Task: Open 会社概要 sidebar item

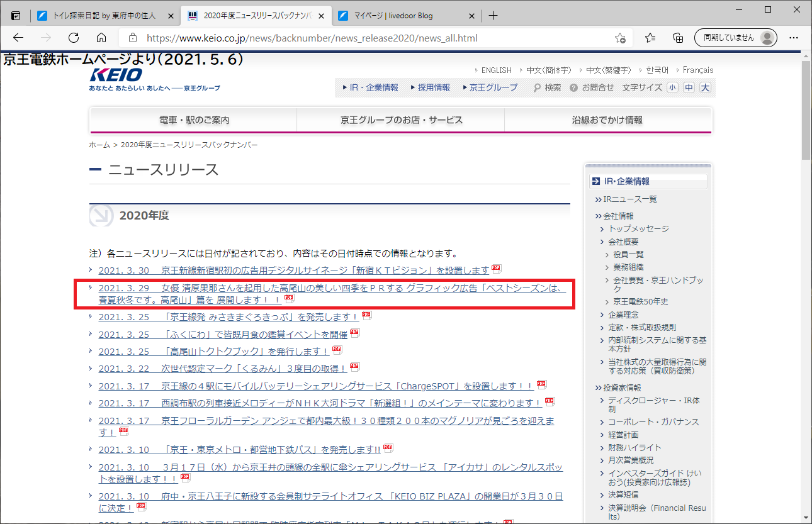Action: [623, 242]
